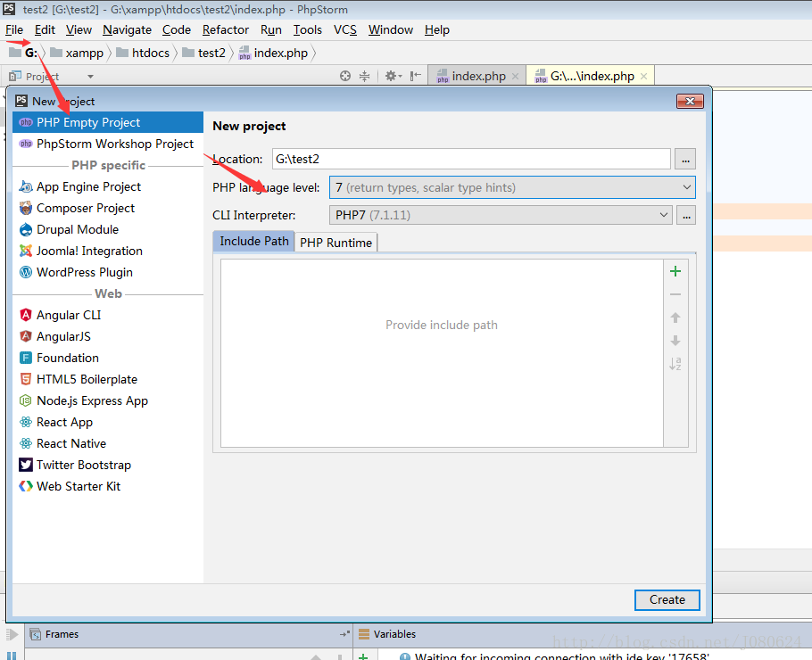Viewport: 812px width, 660px height.
Task: Open CLI Interpreter dropdown
Action: (501, 215)
